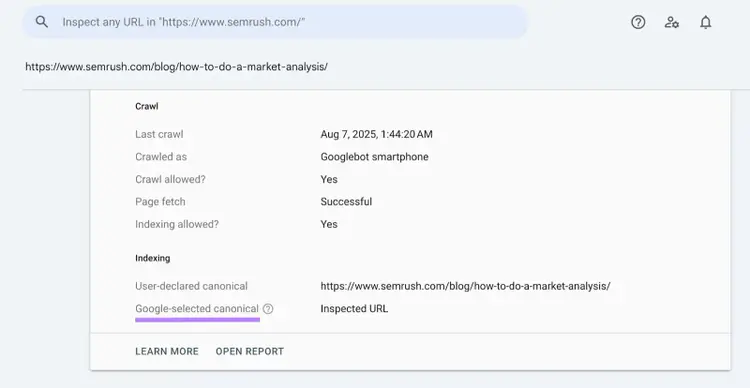Click the Last crawl label
This screenshot has width=750, height=388.
coord(159,134)
